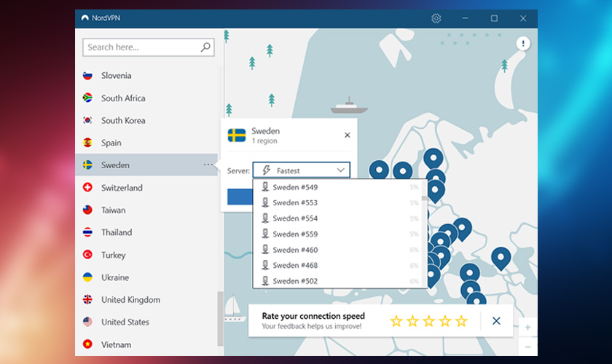Image resolution: width=612 pixels, height=364 pixels.
Task: Click the Turkey flag icon
Action: click(87, 254)
